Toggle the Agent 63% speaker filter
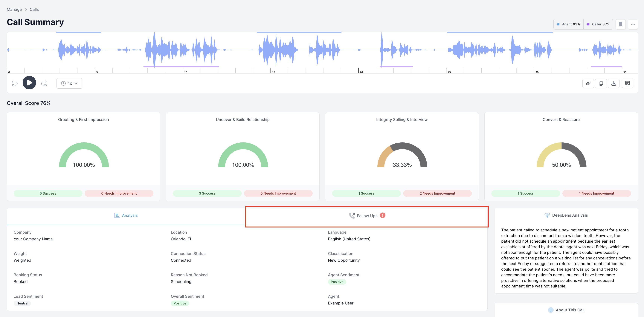The height and width of the screenshot is (317, 644). click(568, 24)
